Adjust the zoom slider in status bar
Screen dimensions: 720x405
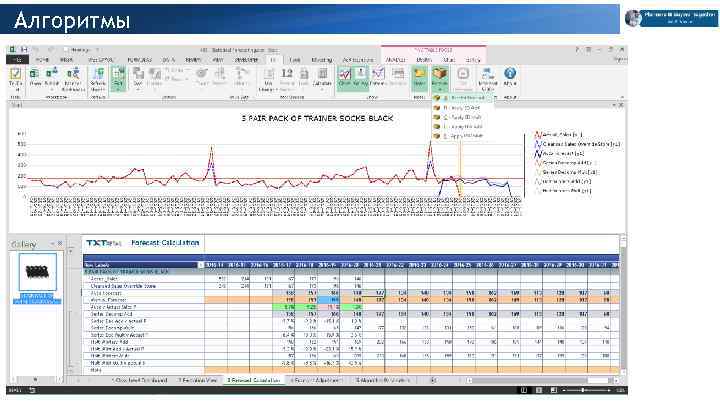583,390
